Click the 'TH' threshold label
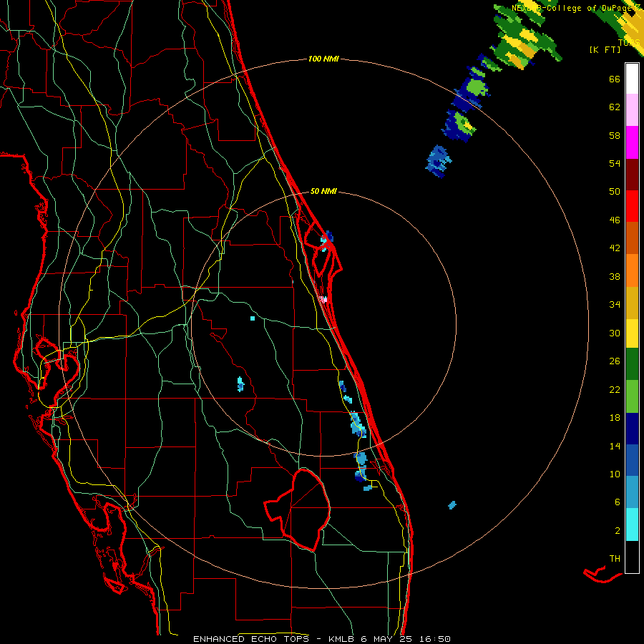Viewport: 644px width, 644px height. click(x=615, y=559)
